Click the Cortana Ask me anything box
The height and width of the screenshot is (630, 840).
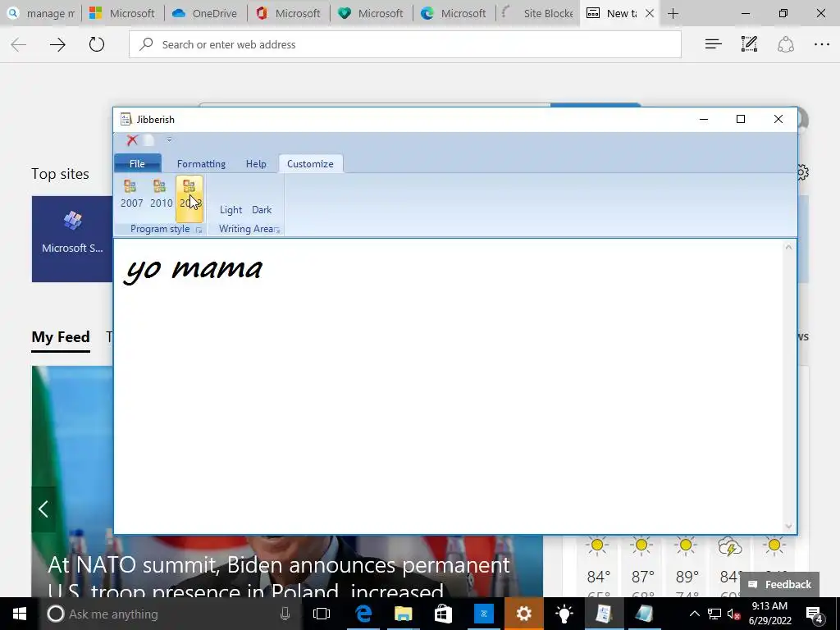pyautogui.click(x=169, y=614)
